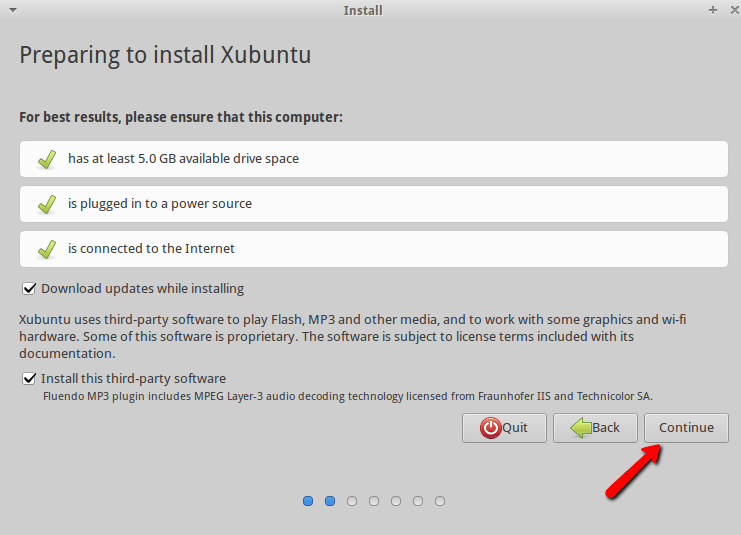Quit the Xubuntu installer
This screenshot has width=741, height=535.
pyautogui.click(x=504, y=428)
